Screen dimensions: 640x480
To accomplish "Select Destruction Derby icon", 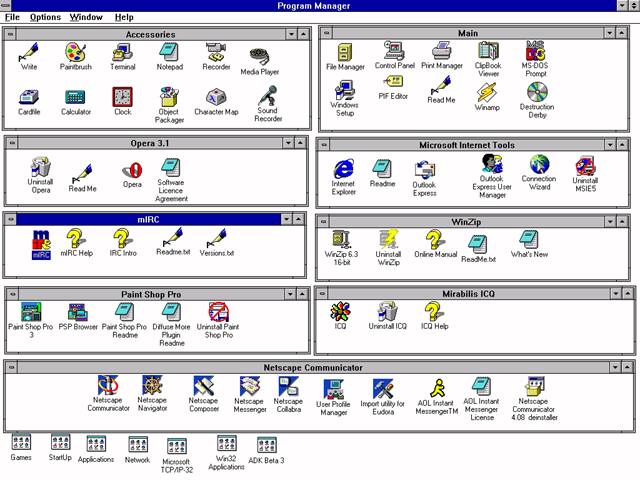I will click(537, 92).
